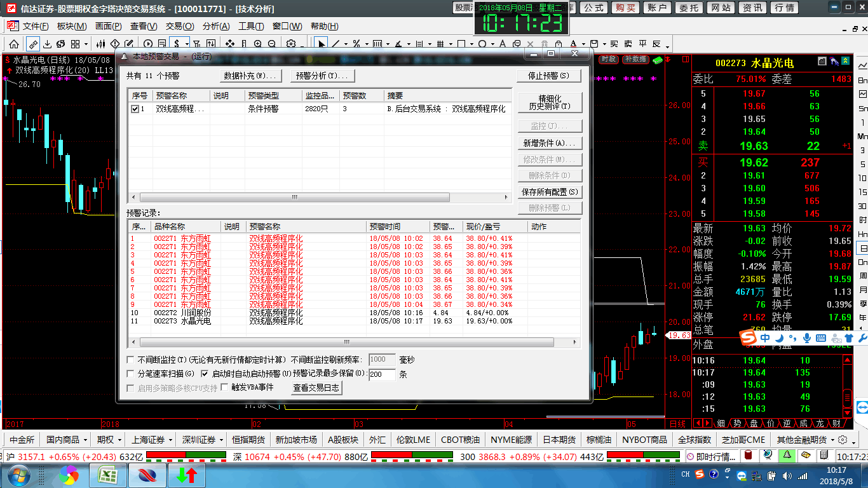
Task: Open the candlestick chart icon in the toolbar
Action: tap(100, 44)
